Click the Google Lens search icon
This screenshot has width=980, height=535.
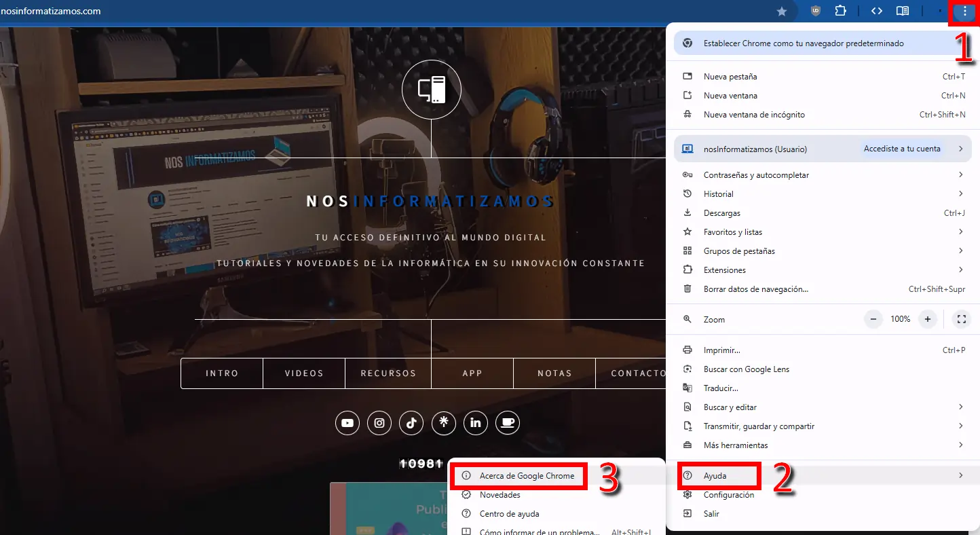tap(687, 369)
